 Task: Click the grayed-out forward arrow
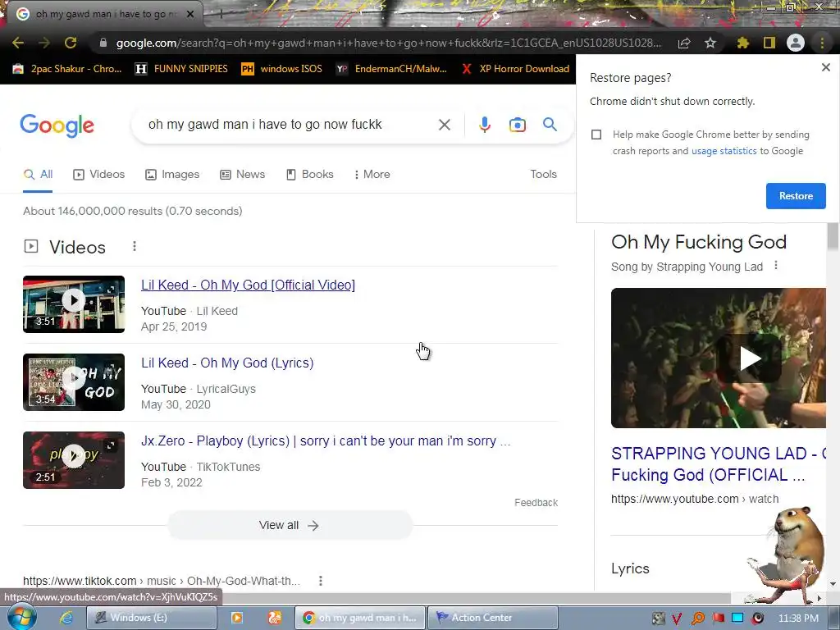[44, 43]
